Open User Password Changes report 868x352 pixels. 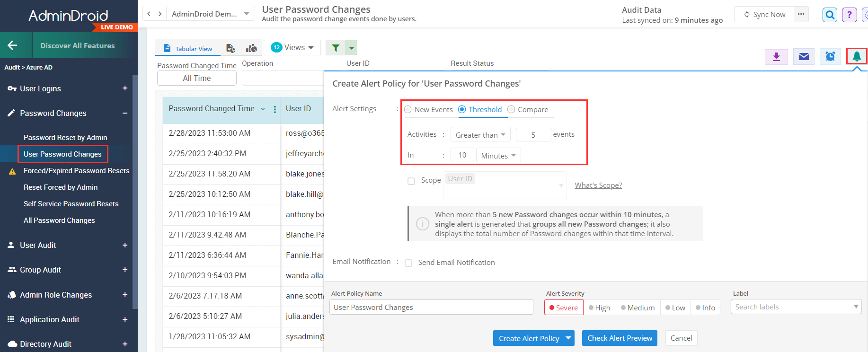[62, 154]
